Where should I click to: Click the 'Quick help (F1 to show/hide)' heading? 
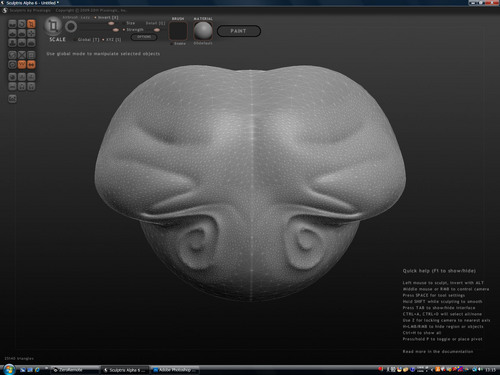439,271
